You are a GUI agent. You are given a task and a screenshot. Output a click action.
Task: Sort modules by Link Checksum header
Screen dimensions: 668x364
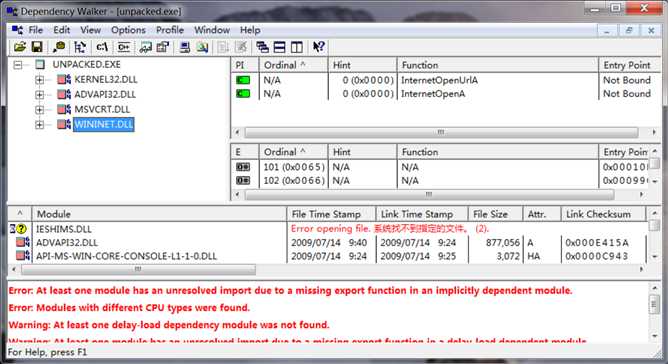tap(604, 214)
